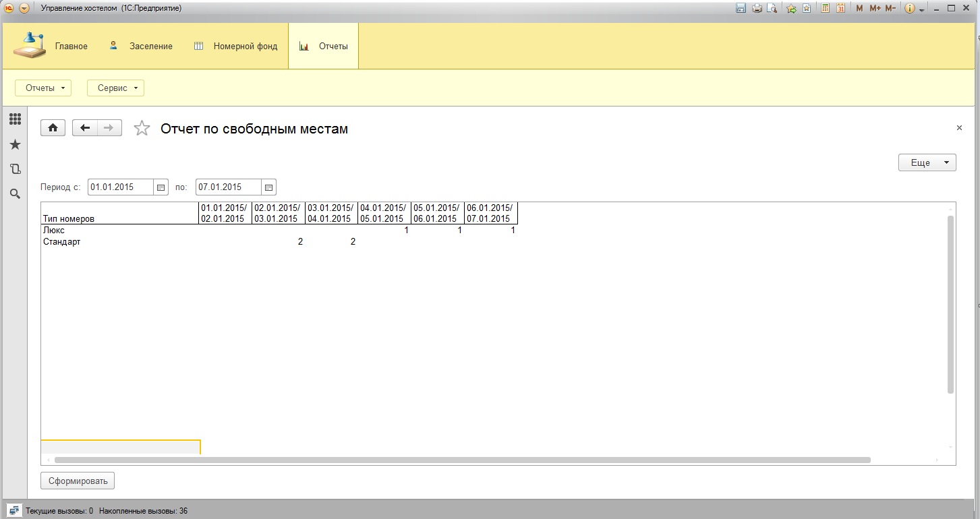Open calendar picker for end date
The image size is (980, 519).
269,187
